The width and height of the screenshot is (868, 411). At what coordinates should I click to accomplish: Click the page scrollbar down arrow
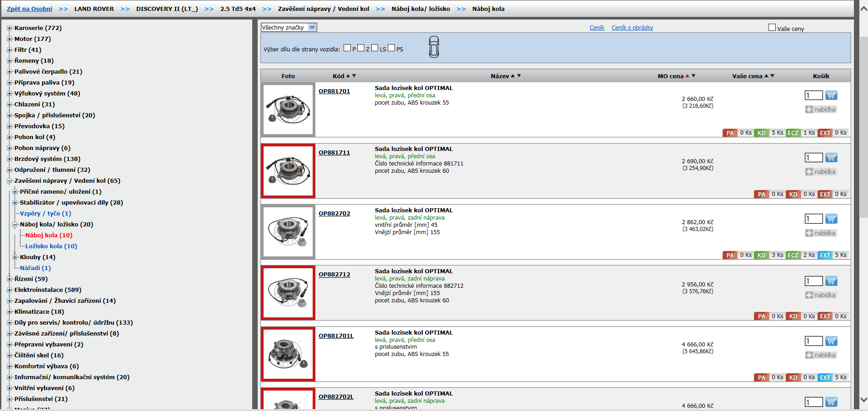[863, 400]
